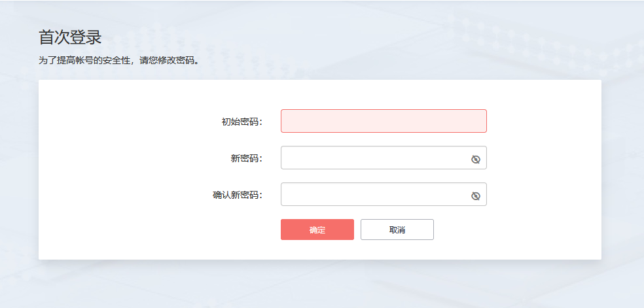Image resolution: width=644 pixels, height=308 pixels.
Task: Click the 请您修改密码 security hint text
Action: pyautogui.click(x=118, y=61)
